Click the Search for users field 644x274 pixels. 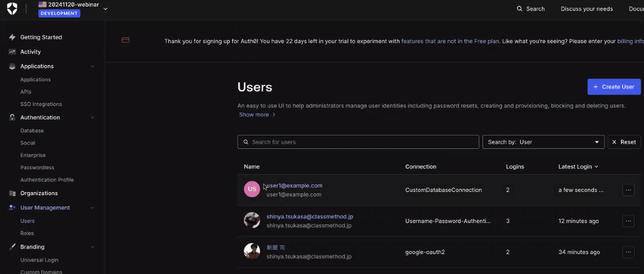pos(358,142)
